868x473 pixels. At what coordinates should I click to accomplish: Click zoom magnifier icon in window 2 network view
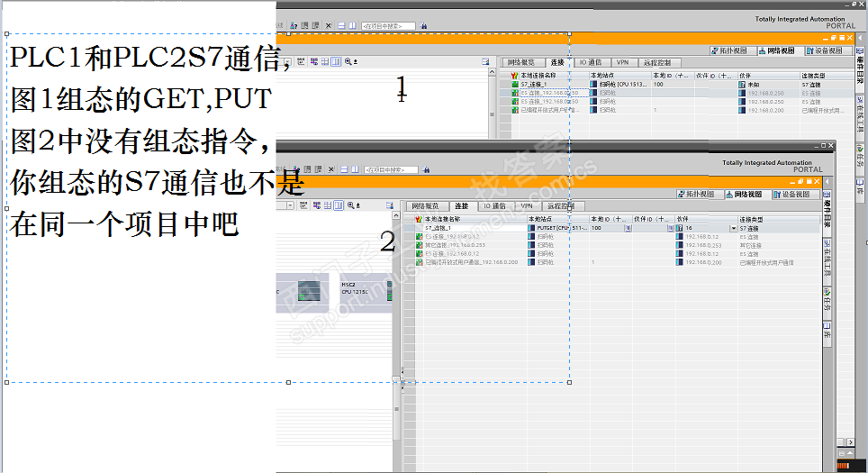(x=351, y=205)
